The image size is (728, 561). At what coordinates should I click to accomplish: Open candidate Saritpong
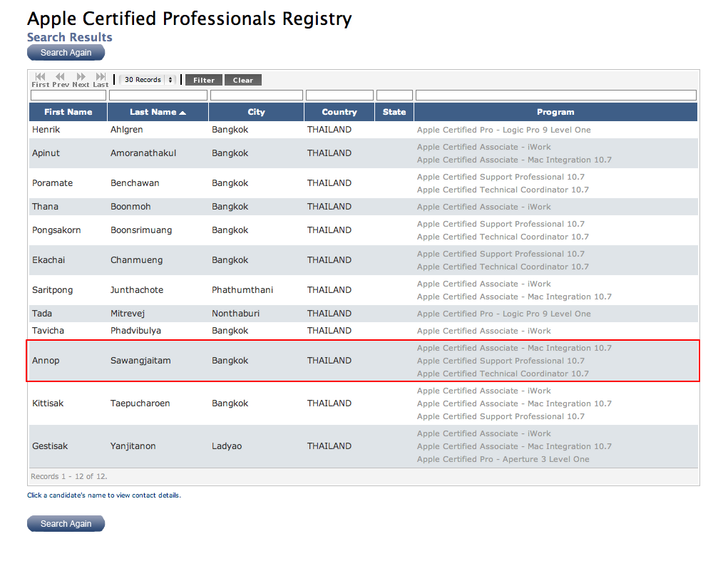click(53, 290)
